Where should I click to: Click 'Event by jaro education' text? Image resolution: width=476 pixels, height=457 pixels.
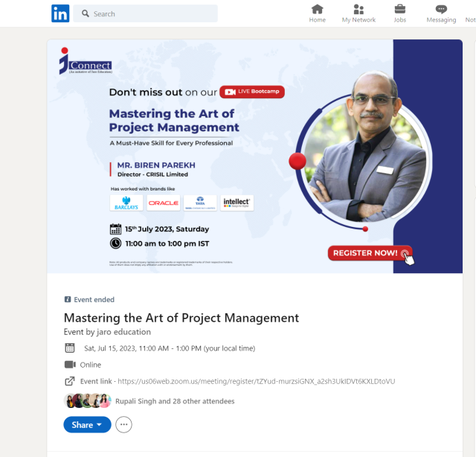pyautogui.click(x=107, y=332)
